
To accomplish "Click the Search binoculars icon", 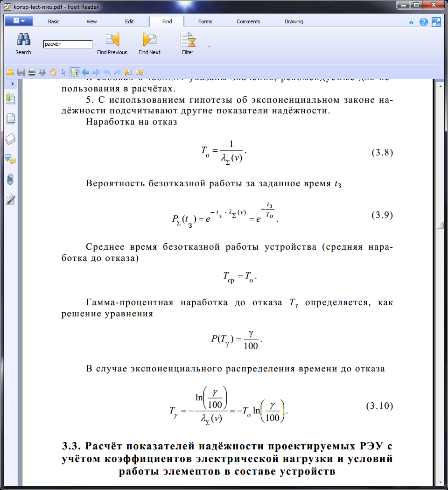I will pos(23,40).
